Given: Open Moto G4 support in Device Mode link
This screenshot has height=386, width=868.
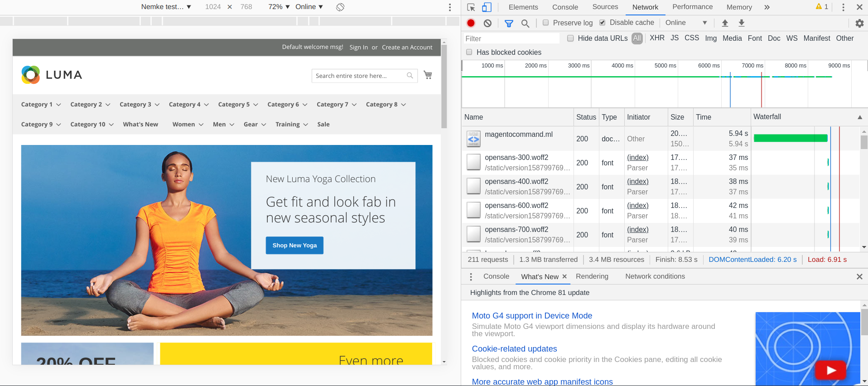Looking at the screenshot, I should click(532, 316).
